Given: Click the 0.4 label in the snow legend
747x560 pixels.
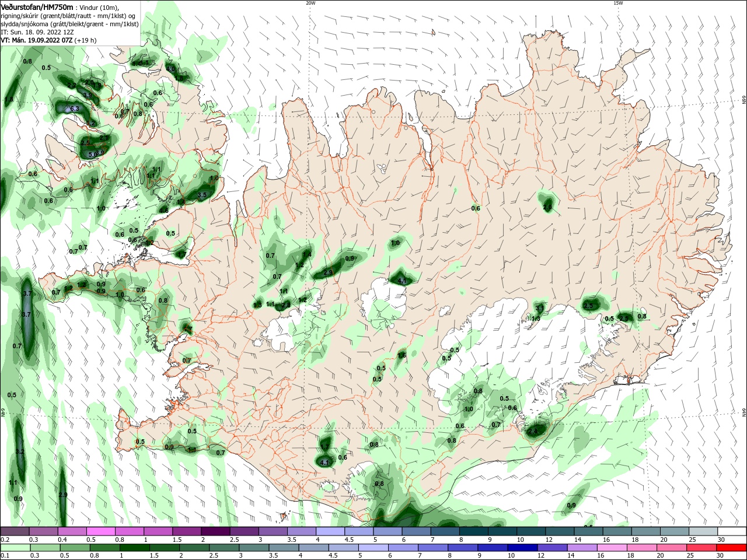Looking at the screenshot, I should click(x=62, y=540).
